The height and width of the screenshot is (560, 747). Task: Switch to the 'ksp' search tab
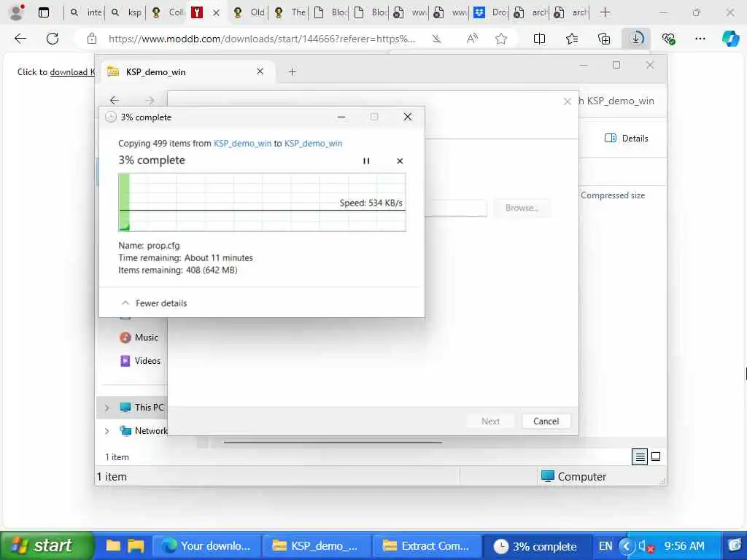click(126, 12)
